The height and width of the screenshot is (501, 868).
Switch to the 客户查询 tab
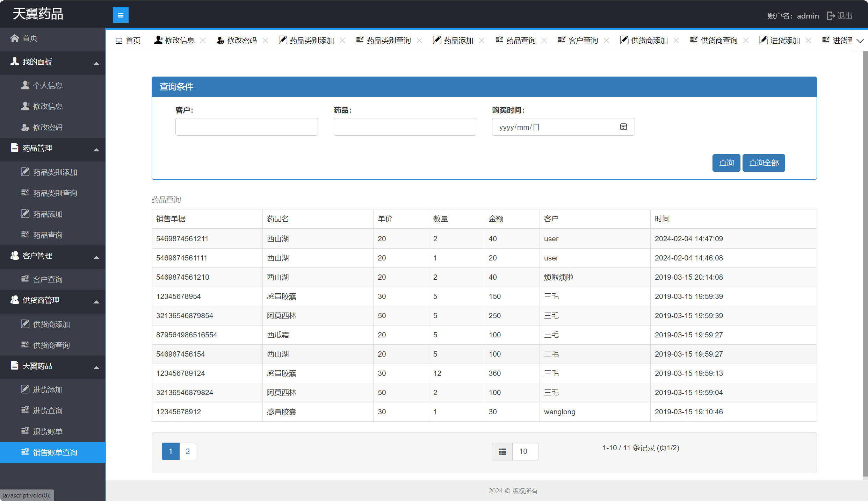[x=583, y=40]
